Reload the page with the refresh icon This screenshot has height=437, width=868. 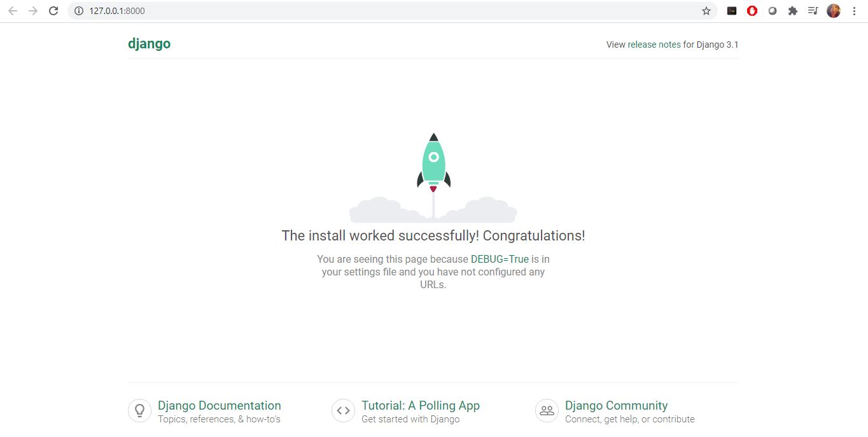coord(53,11)
